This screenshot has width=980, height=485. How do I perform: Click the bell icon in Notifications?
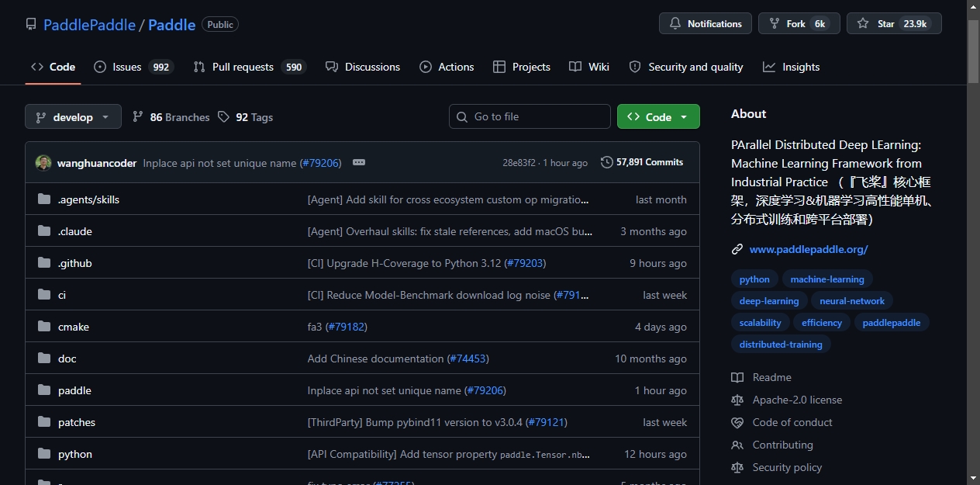(675, 24)
